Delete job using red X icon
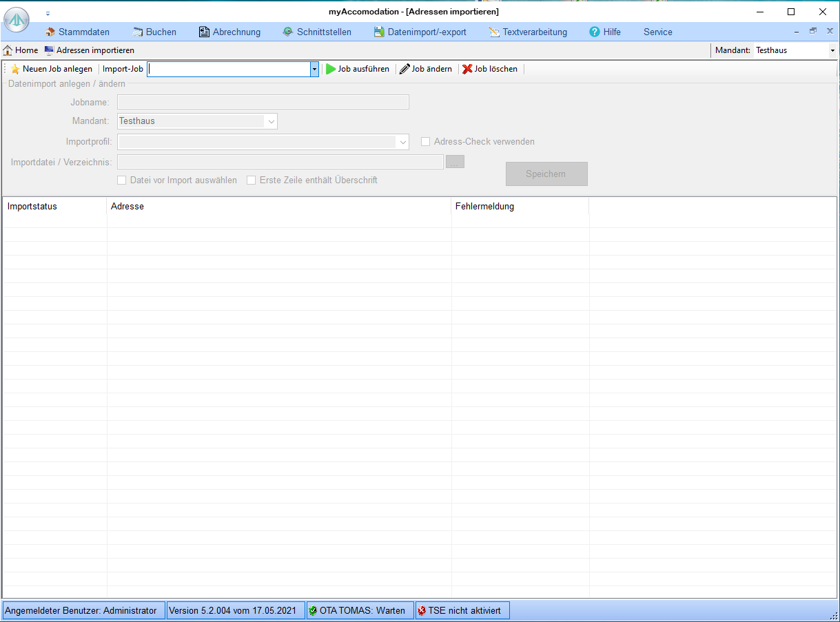Viewport: 840px width, 622px height. 467,69
